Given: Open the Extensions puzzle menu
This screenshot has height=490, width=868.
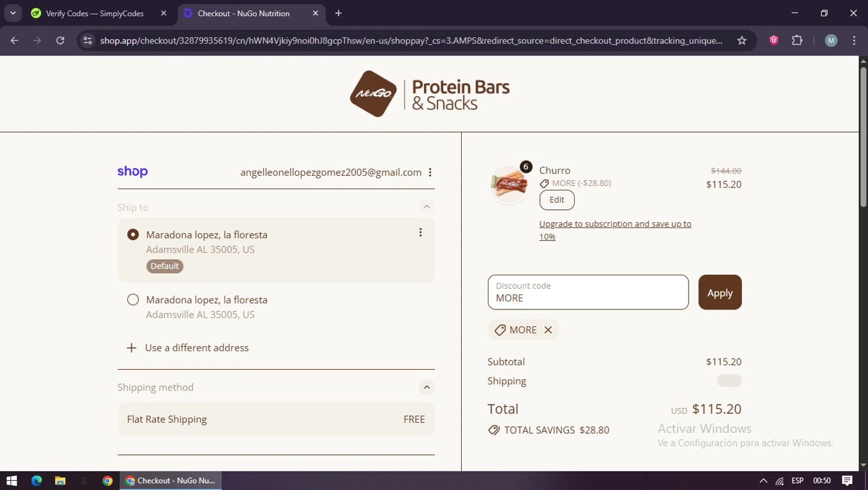Looking at the screenshot, I should pos(797,40).
